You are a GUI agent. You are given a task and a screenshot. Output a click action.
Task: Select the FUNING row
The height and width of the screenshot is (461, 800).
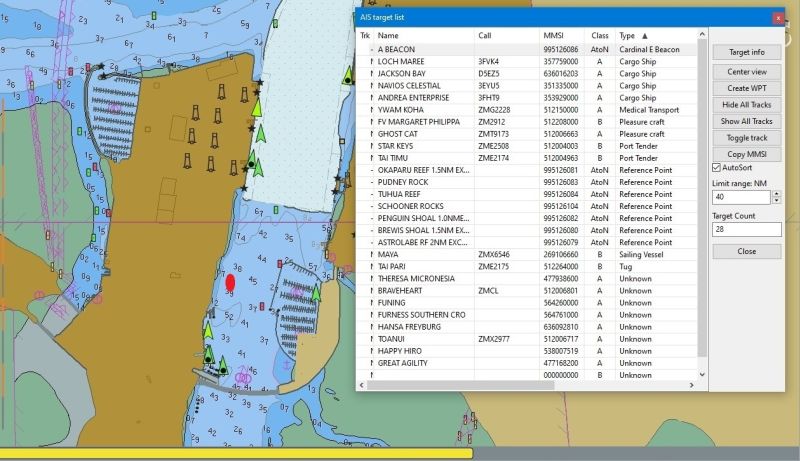(527, 303)
